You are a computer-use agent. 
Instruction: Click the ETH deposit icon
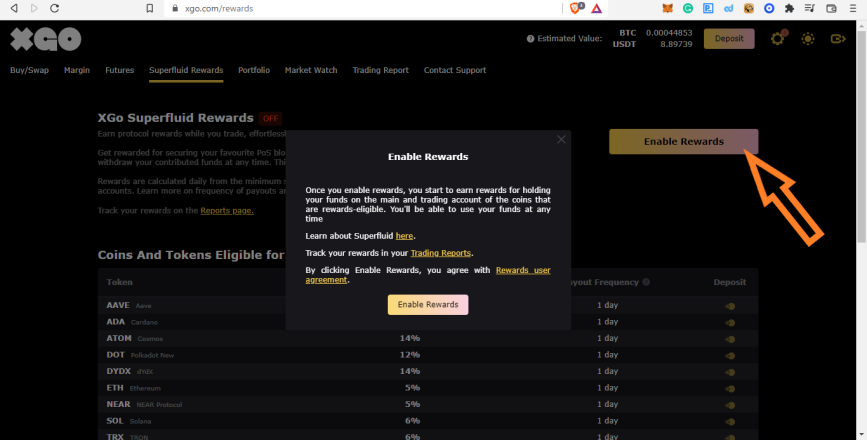(730, 389)
